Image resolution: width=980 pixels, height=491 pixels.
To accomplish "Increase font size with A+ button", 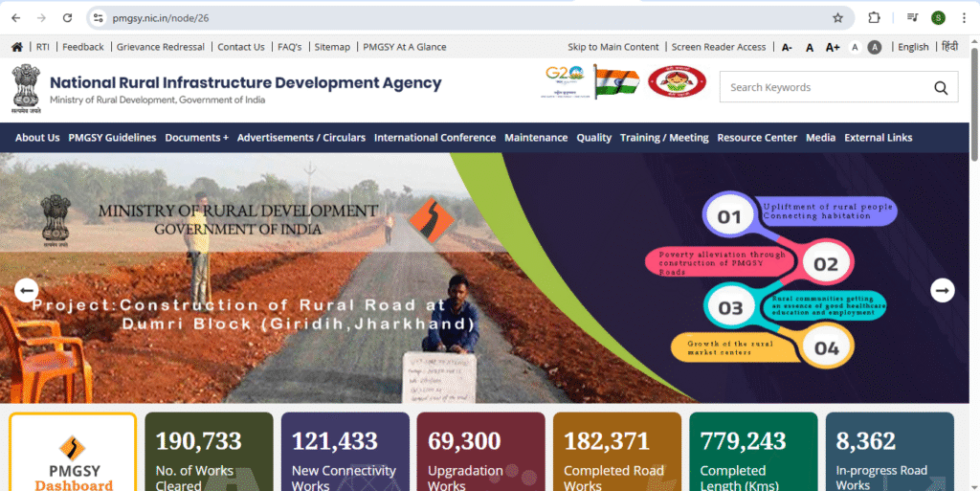I will click(833, 48).
